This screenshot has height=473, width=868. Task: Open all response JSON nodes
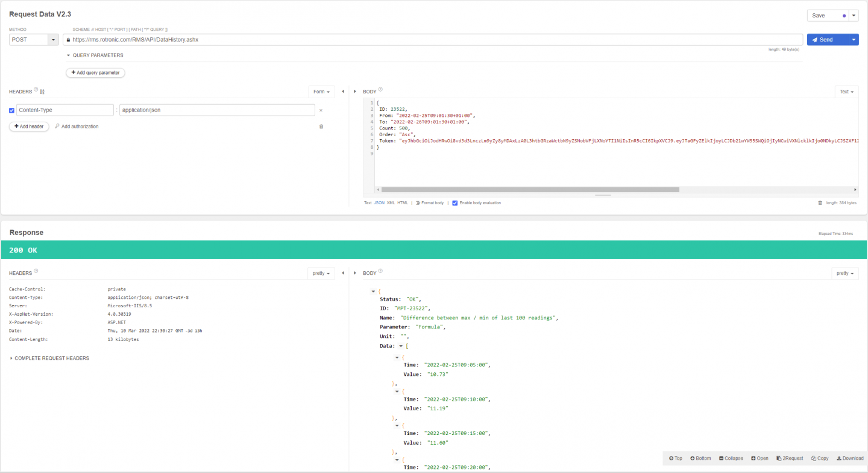759,459
